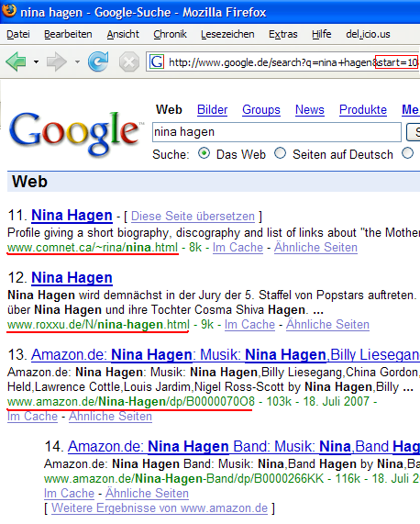Image resolution: width=420 pixels, height=524 pixels.
Task: Open the del.icio.us menu
Action: coord(368,34)
